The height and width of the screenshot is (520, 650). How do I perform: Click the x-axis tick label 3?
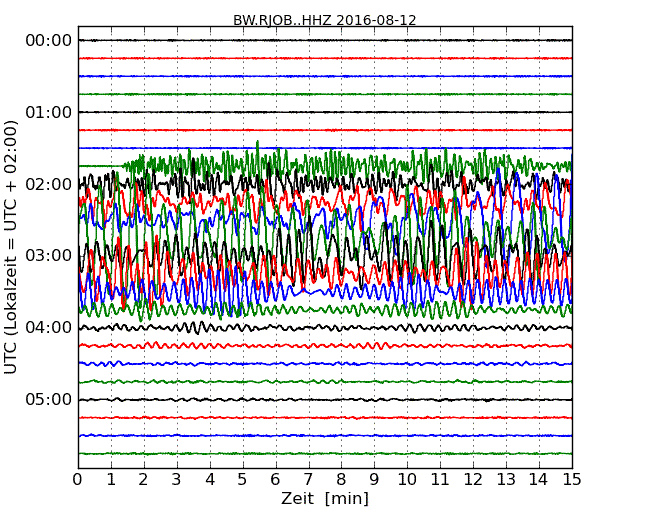(177, 480)
